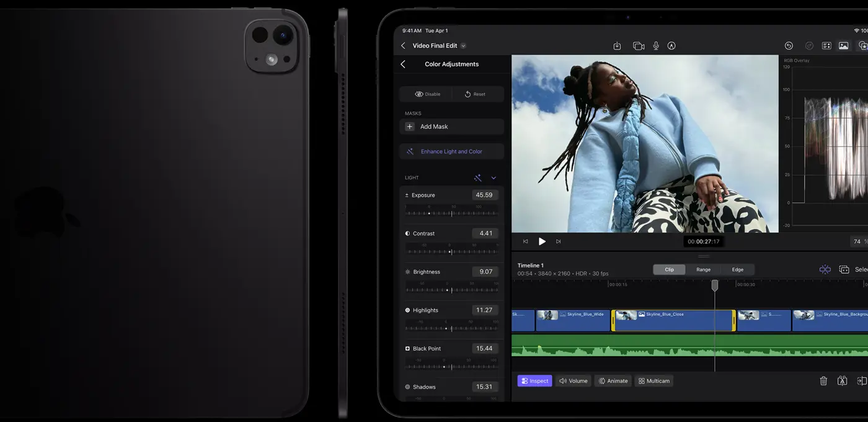
Task: Tap the voiceover microphone icon
Action: [656, 46]
